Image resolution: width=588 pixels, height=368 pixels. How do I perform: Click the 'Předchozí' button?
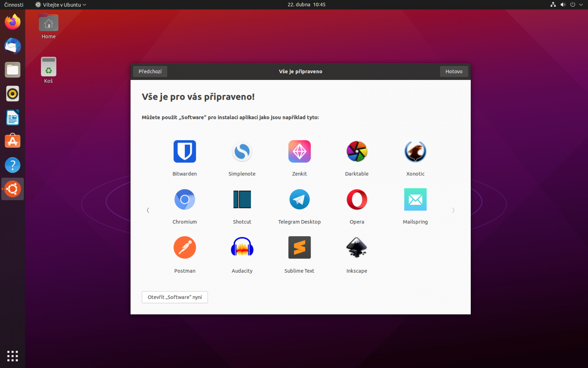150,71
